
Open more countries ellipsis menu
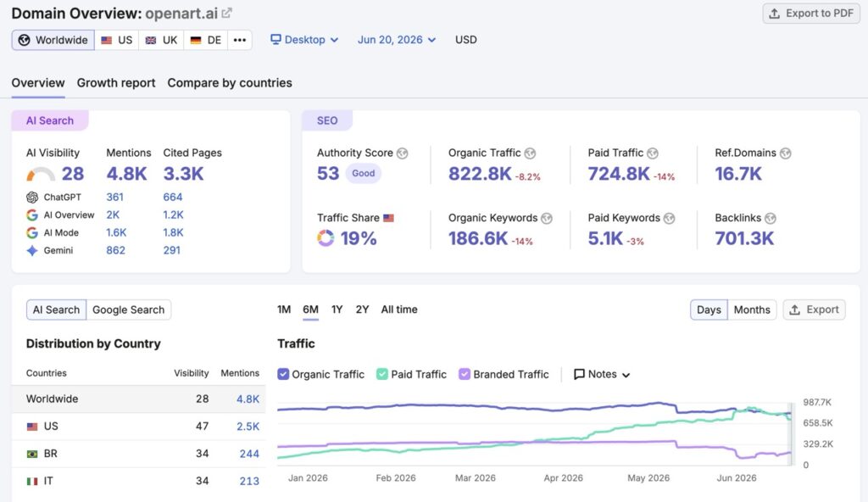[x=240, y=40]
